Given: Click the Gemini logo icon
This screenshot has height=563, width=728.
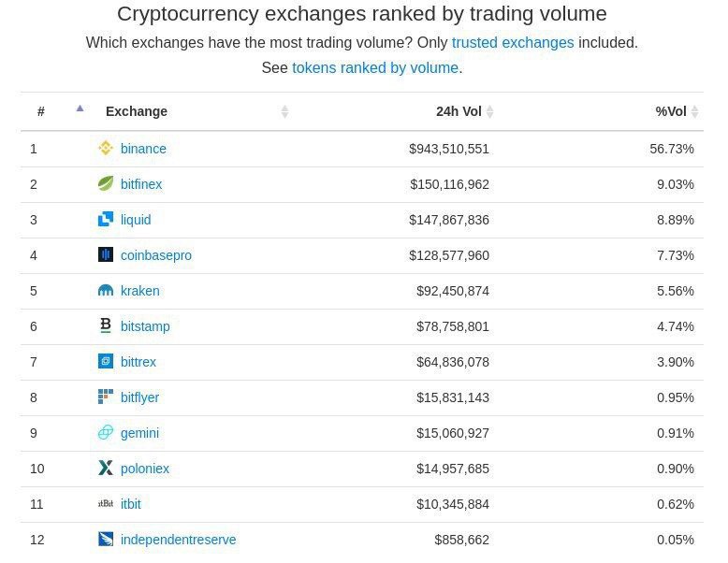Looking at the screenshot, I should pos(106,432).
